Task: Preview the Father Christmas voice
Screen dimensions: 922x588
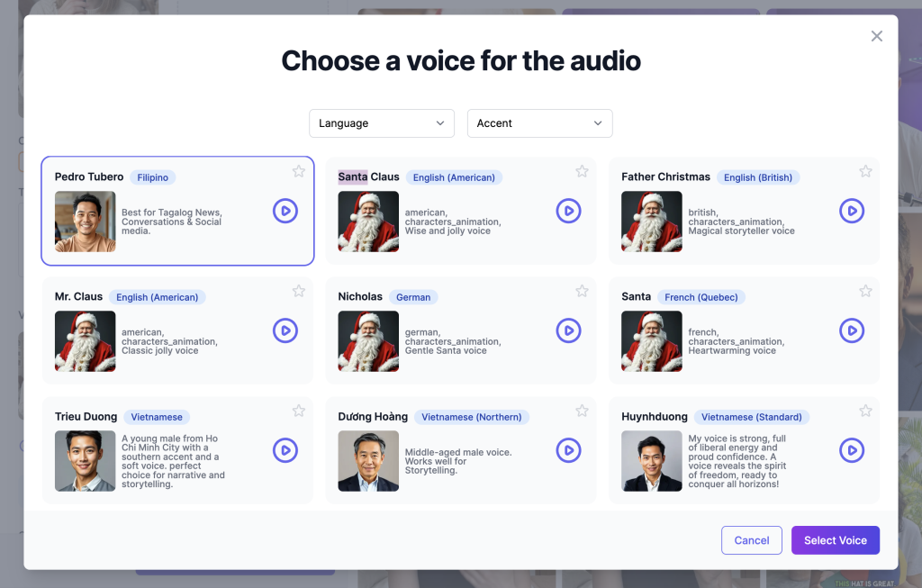Action: point(852,211)
